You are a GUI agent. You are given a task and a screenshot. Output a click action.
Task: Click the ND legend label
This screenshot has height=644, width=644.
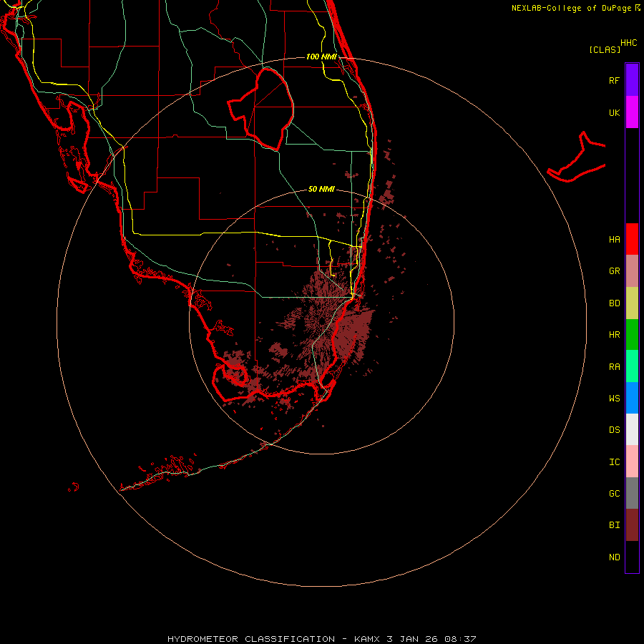pyautogui.click(x=614, y=557)
